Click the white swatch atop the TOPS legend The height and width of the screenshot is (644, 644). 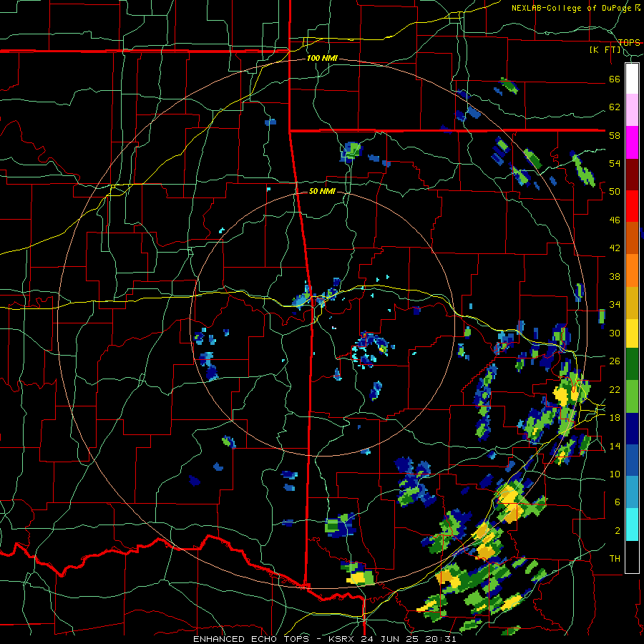[632, 79]
